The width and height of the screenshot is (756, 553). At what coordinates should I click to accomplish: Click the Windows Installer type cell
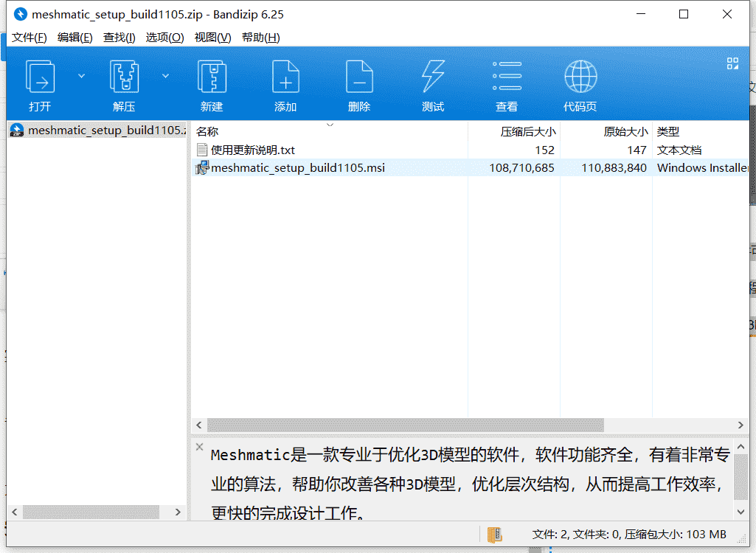702,168
